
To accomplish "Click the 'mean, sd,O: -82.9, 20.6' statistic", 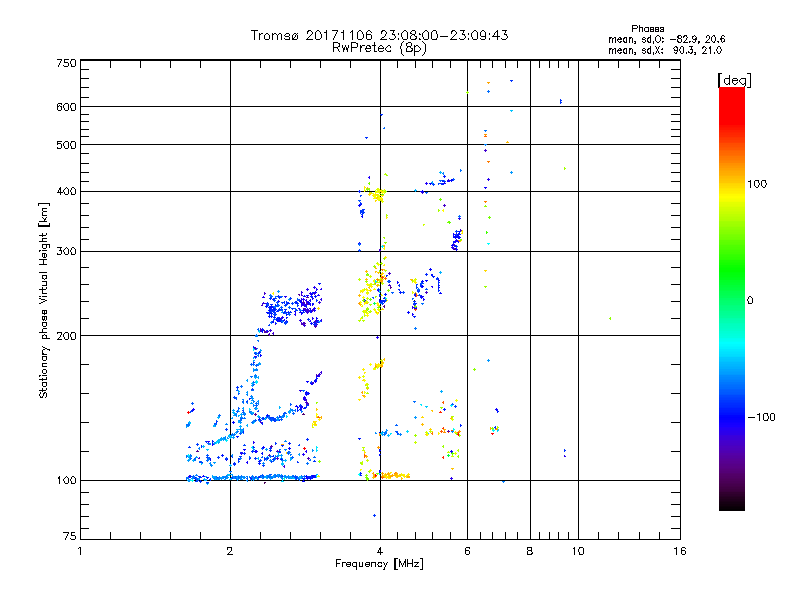I will [666, 39].
